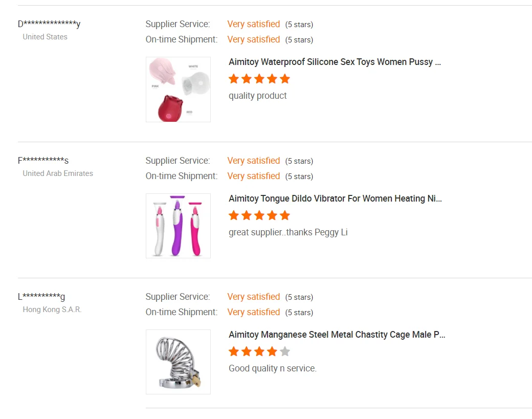
Task: Click the "quality product" review comment
Action: [x=258, y=96]
